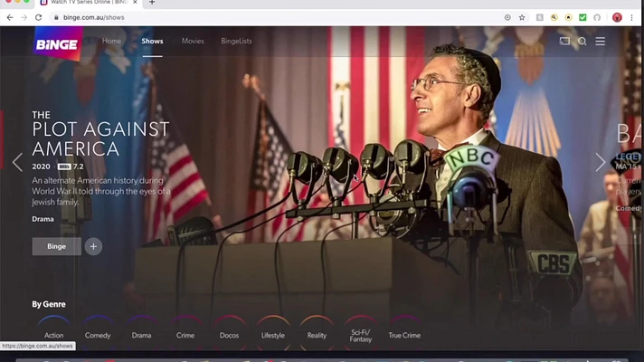Screen dimensions: 644x362
Task: Click the target extension icon left of star
Action: (x=507, y=18)
